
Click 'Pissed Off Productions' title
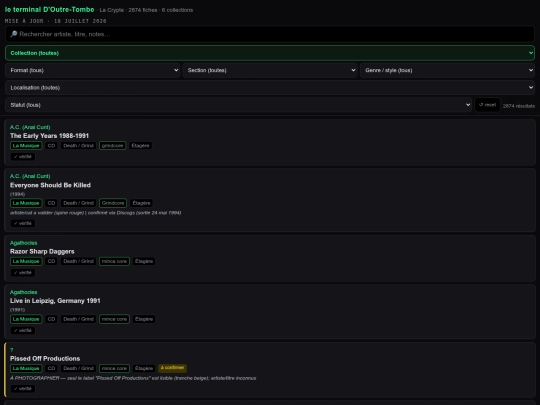(x=45, y=359)
